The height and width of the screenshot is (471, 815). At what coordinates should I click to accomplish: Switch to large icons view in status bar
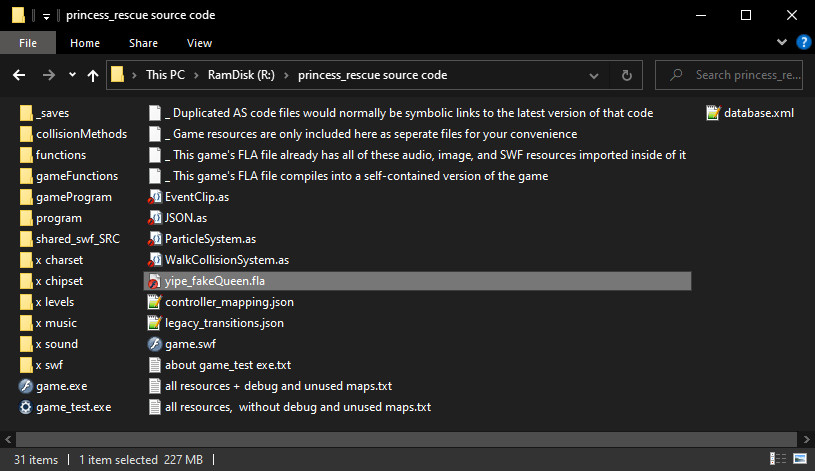click(x=801, y=460)
